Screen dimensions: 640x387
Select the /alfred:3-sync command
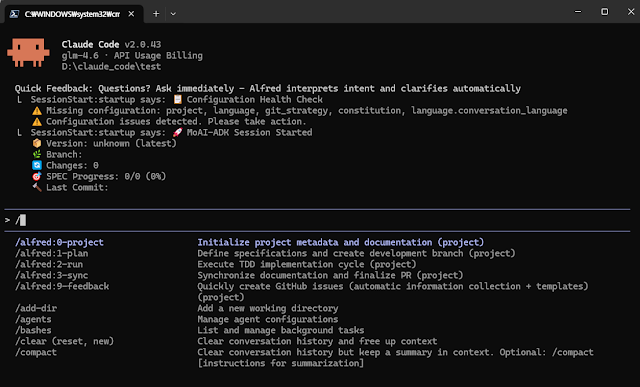coord(52,275)
